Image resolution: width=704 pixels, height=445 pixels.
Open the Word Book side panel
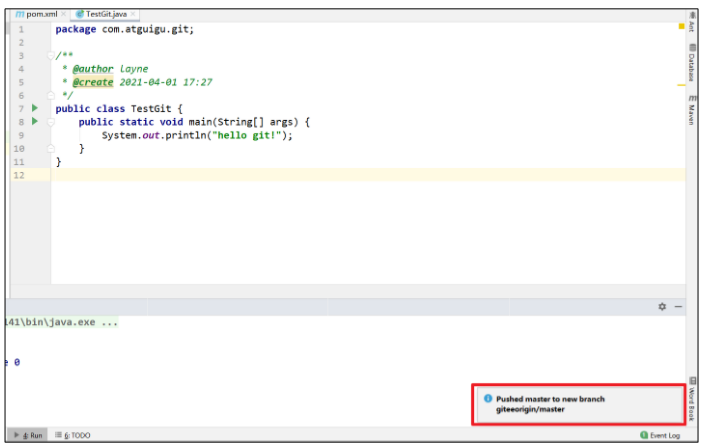tap(692, 399)
